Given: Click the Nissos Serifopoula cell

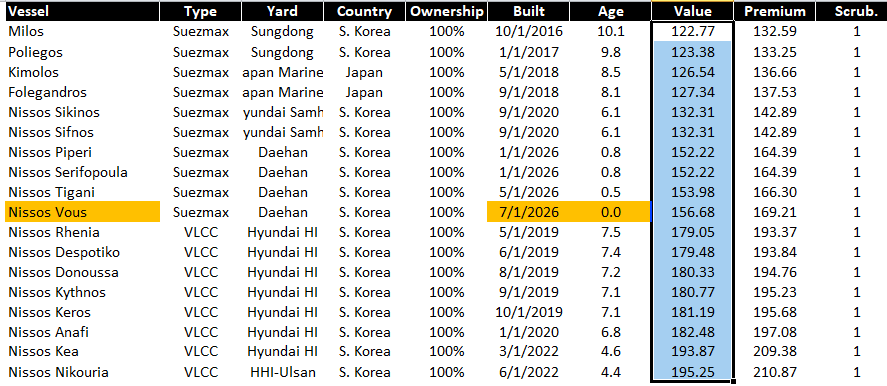Looking at the screenshot, I should [83, 172].
